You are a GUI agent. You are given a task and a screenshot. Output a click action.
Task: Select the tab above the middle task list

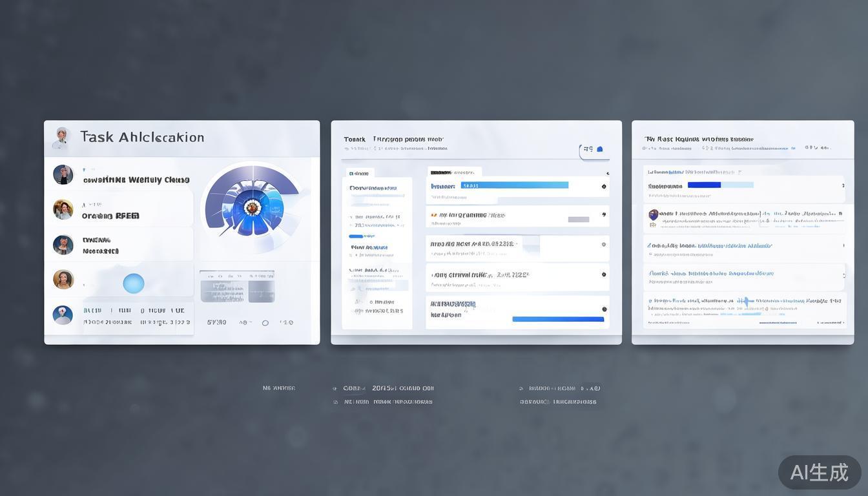(453, 172)
